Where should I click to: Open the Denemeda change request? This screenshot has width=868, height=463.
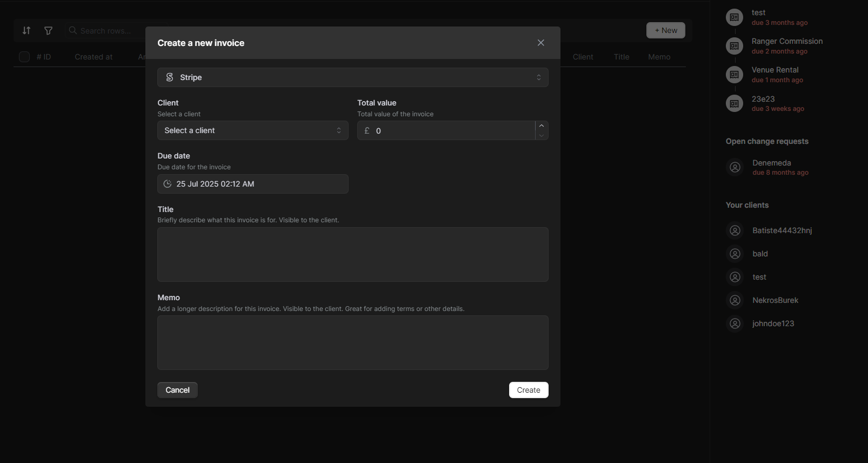772,163
